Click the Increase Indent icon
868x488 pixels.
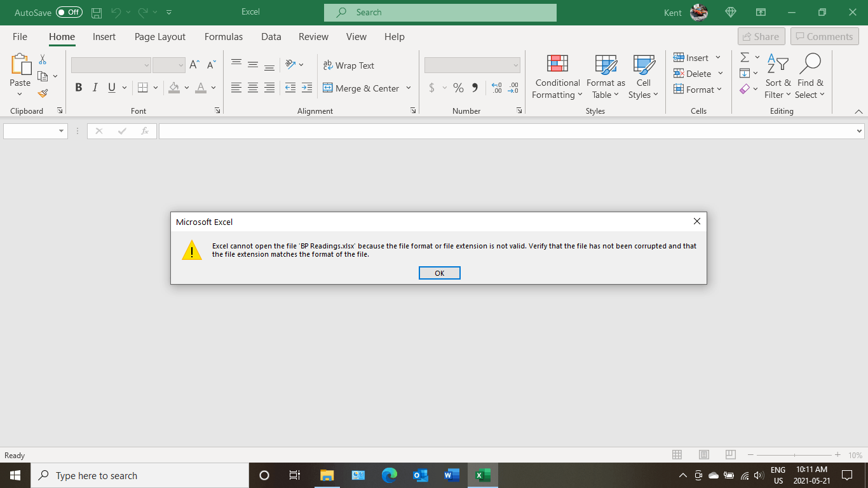307,88
